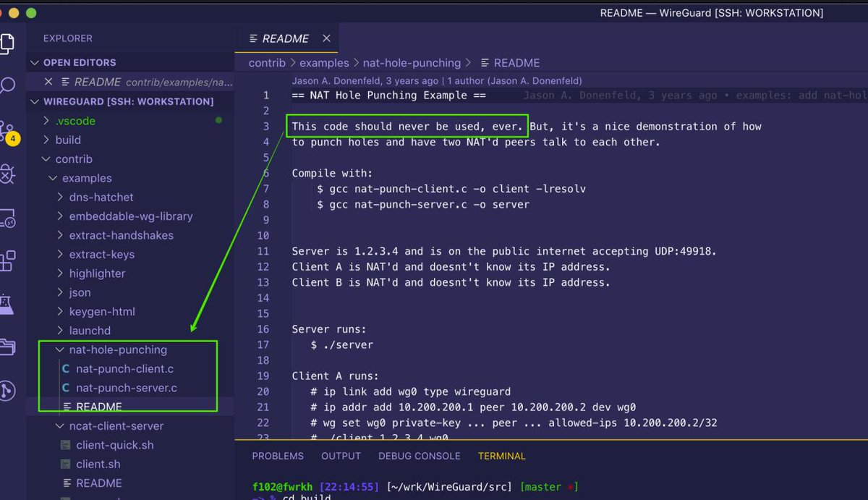Switch to the PROBLEMS panel tab
Screen dimensions: 868x500
click(278, 457)
